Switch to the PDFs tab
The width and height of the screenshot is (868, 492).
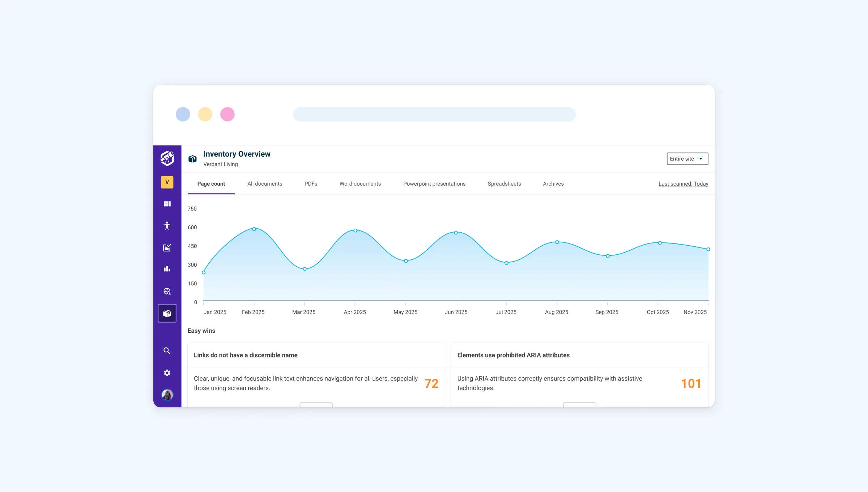311,184
